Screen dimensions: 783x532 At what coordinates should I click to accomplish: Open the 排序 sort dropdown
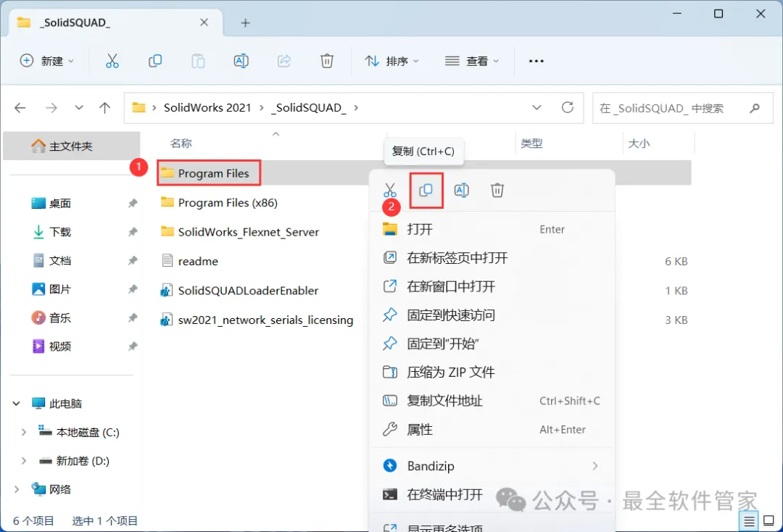(392, 61)
